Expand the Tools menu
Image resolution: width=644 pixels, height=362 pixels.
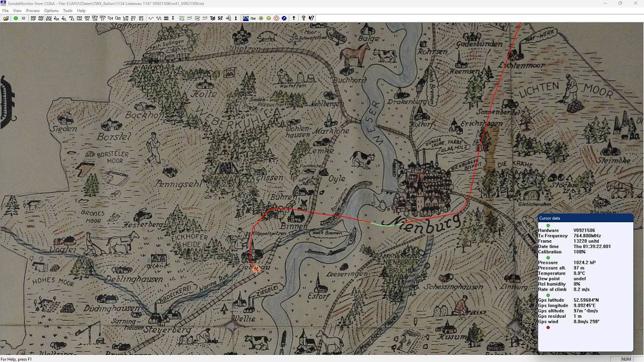(x=67, y=11)
